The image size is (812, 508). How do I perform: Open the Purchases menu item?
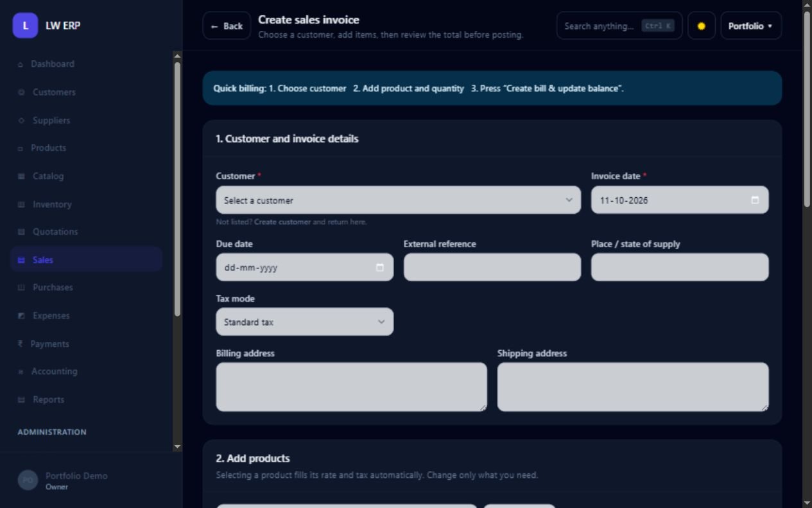tap(86, 288)
